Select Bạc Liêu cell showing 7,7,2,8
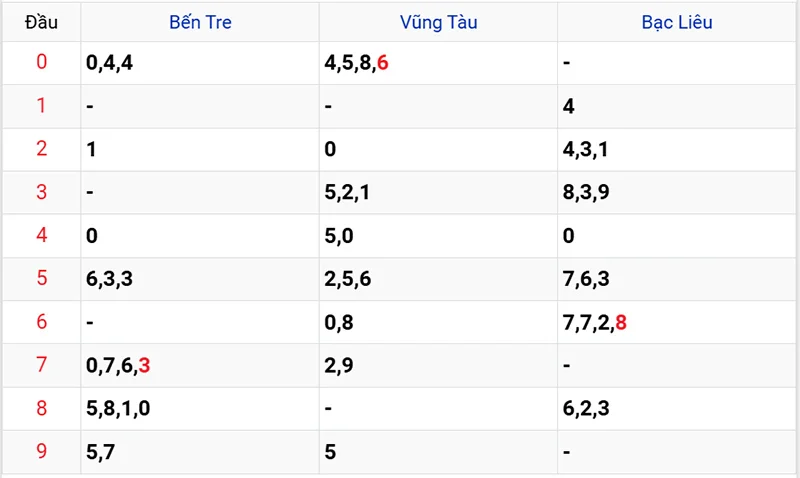 595,322
